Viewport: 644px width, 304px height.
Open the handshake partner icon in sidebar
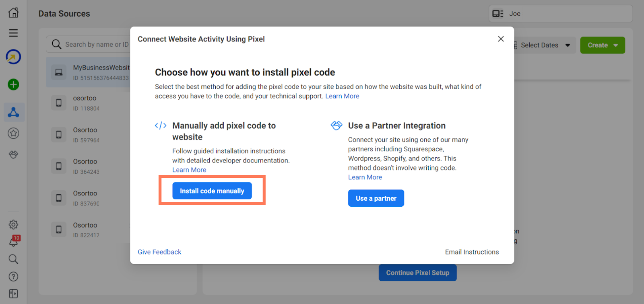pos(13,154)
